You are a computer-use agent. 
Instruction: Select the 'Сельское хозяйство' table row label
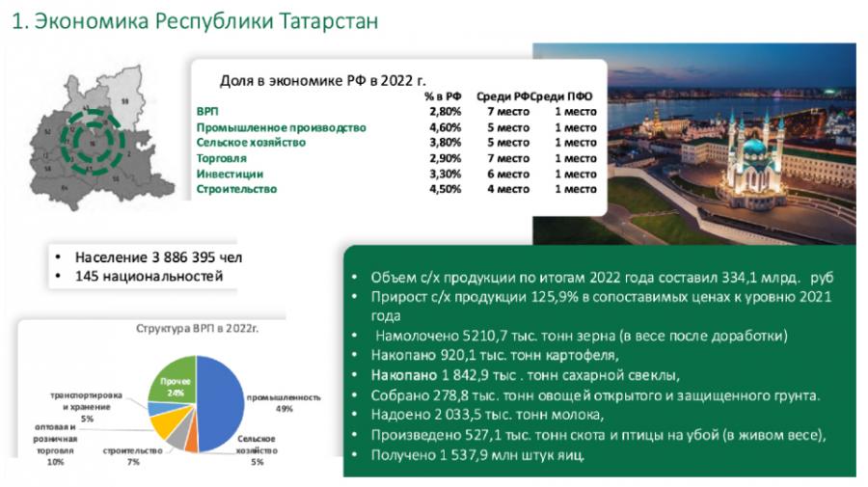[251, 142]
